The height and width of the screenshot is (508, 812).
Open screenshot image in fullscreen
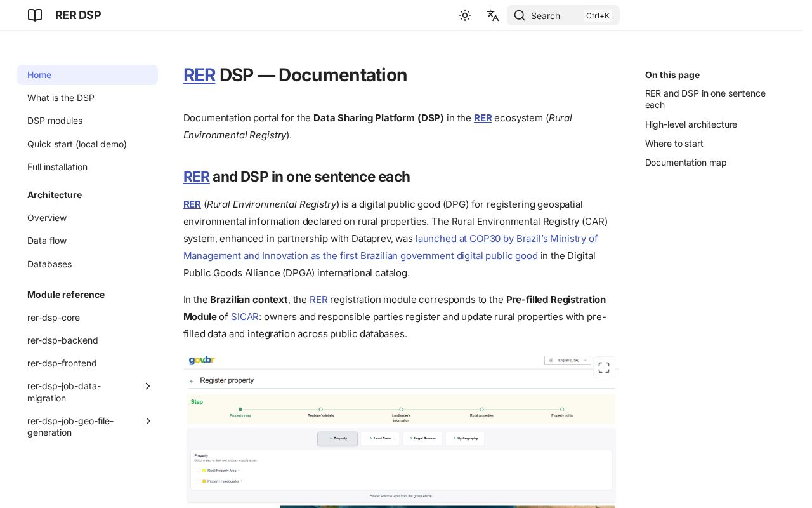[604, 368]
